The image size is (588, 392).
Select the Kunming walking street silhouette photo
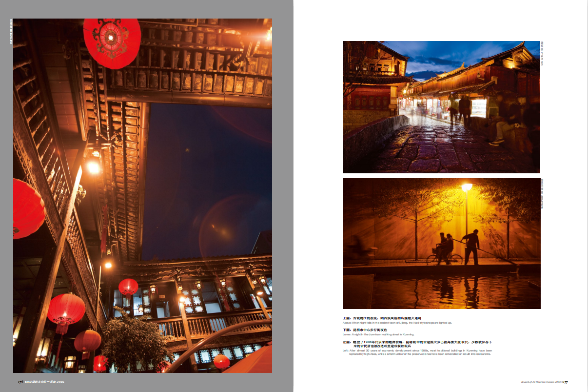(x=441, y=243)
